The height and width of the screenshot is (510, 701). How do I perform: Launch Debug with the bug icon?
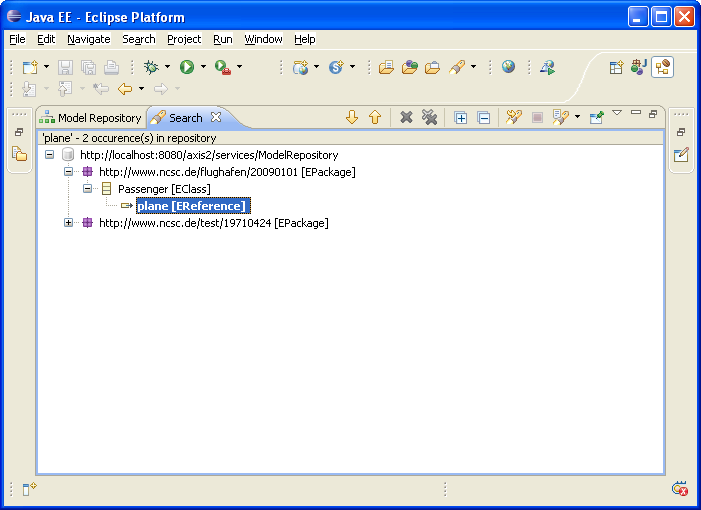coord(151,67)
